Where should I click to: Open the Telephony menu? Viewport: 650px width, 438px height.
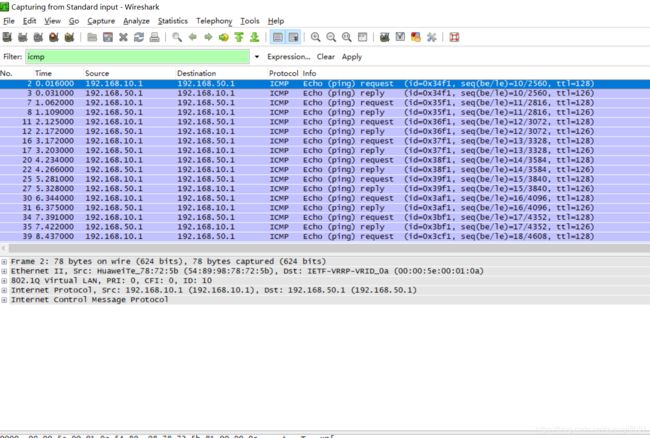[214, 21]
